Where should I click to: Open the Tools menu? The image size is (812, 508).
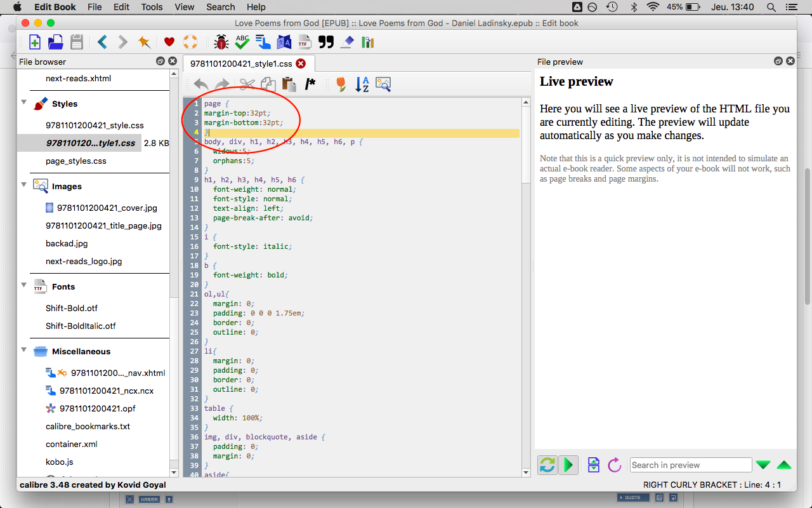[152, 7]
